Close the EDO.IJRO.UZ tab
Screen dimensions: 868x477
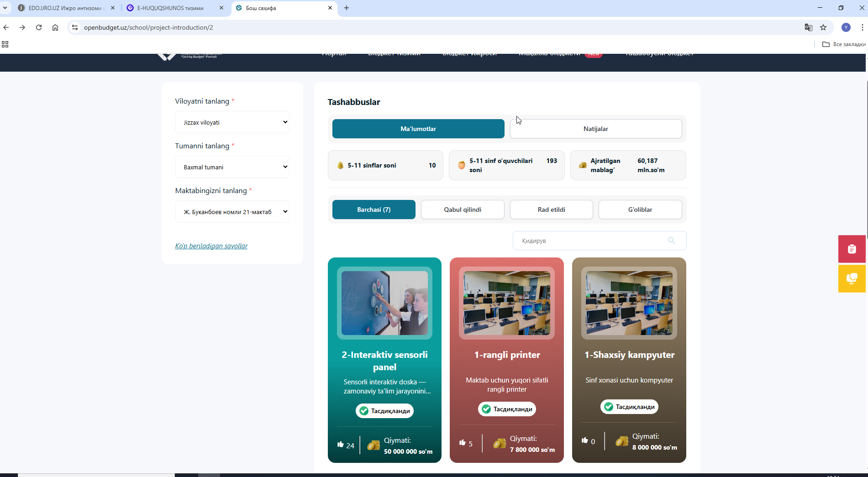pyautogui.click(x=113, y=8)
